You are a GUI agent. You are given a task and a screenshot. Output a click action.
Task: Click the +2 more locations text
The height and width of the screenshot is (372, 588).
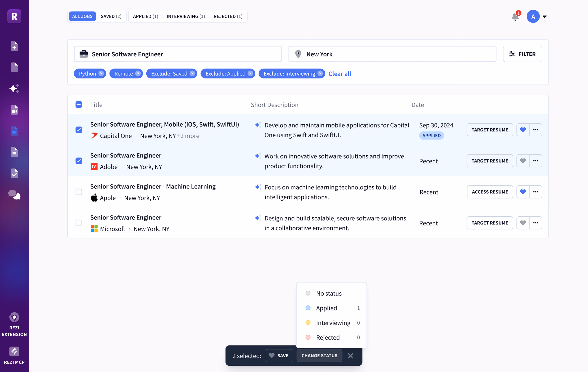coord(188,136)
